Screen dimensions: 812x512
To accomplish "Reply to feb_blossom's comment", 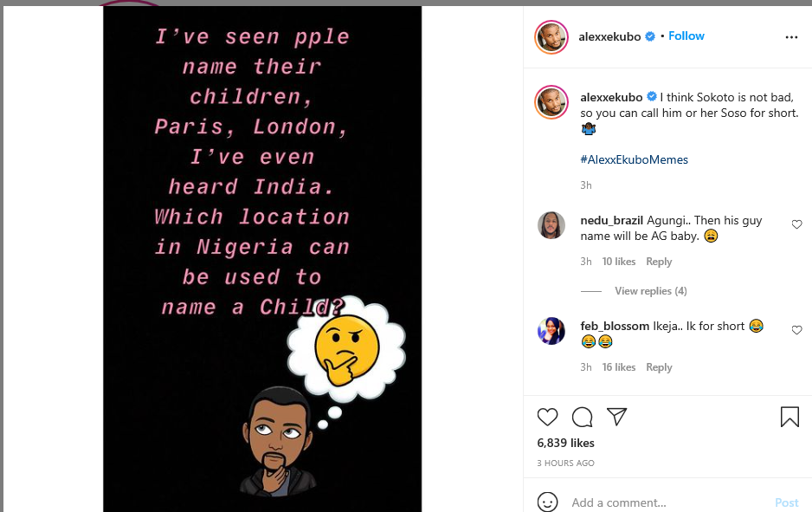I will (659, 367).
